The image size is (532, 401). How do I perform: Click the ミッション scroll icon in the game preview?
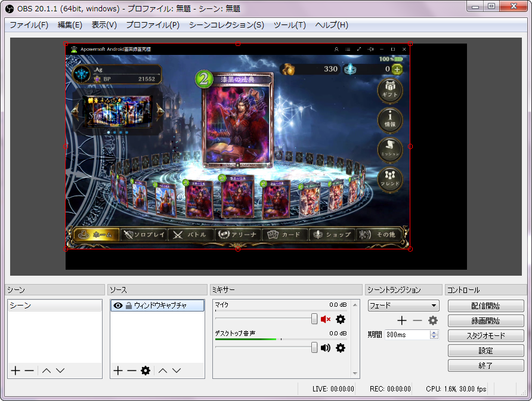coord(390,149)
